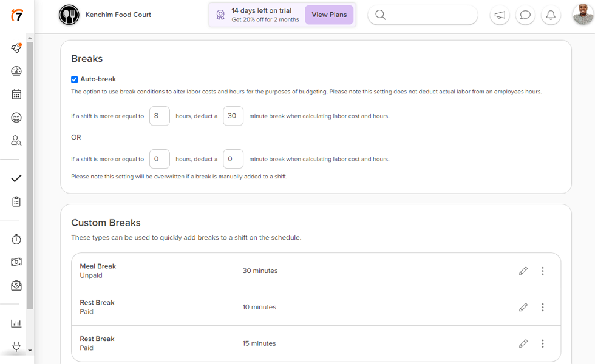
Task: Click the trial award ribbon icon
Action: (220, 15)
